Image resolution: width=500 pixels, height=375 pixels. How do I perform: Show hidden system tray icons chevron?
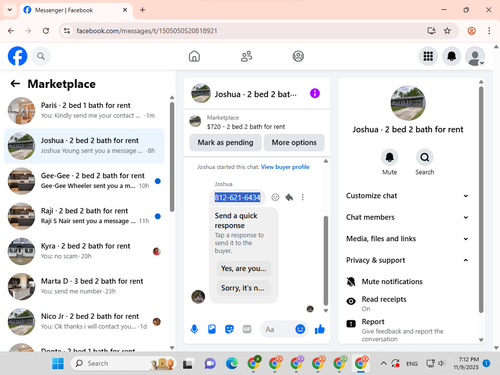tap(383, 363)
